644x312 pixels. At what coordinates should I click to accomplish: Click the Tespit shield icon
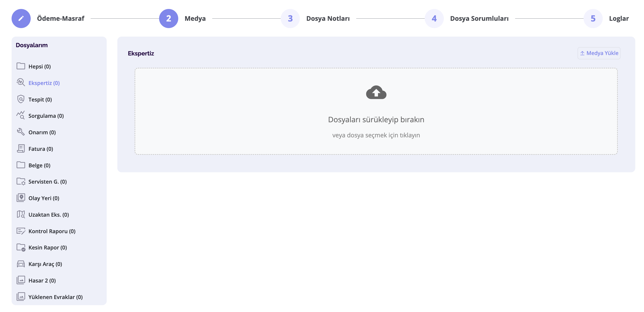point(21,99)
